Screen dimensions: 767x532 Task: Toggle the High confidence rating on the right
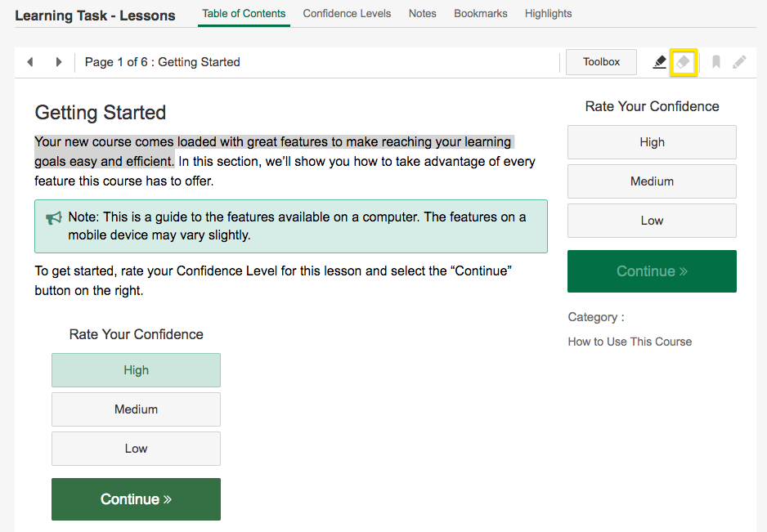(x=651, y=142)
